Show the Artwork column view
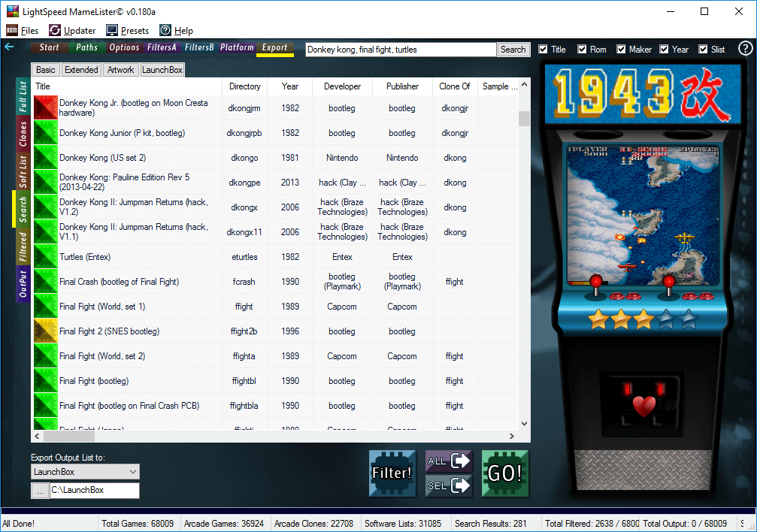757x532 pixels. pyautogui.click(x=121, y=70)
